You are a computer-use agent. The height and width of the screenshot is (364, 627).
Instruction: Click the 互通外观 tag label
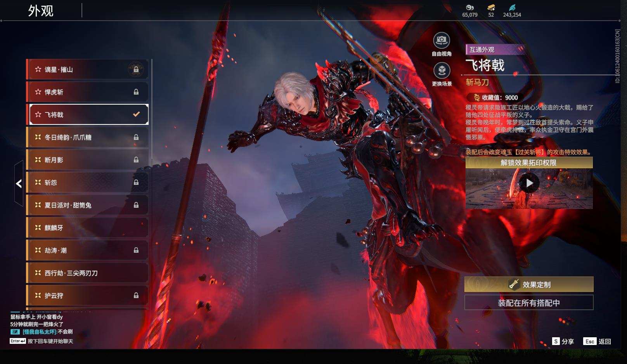coord(482,50)
